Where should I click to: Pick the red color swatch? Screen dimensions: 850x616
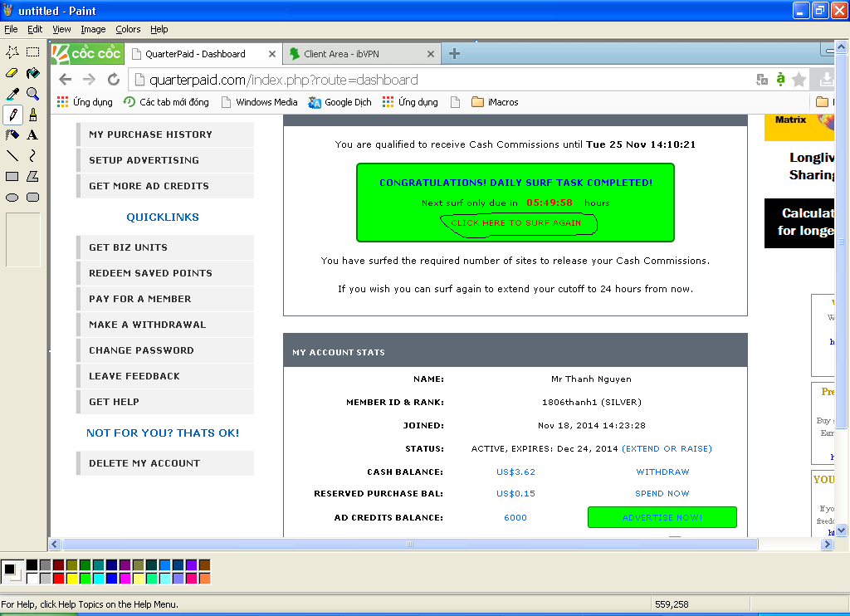[59, 578]
